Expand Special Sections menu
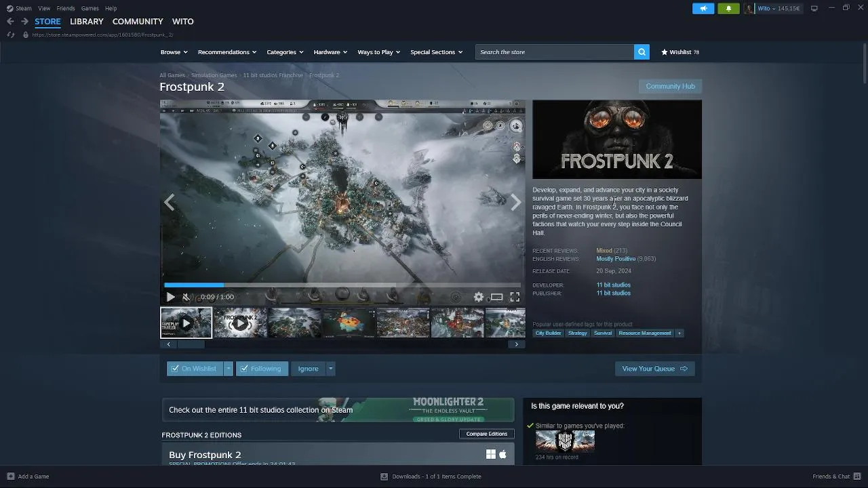868x488 pixels. click(x=436, y=52)
